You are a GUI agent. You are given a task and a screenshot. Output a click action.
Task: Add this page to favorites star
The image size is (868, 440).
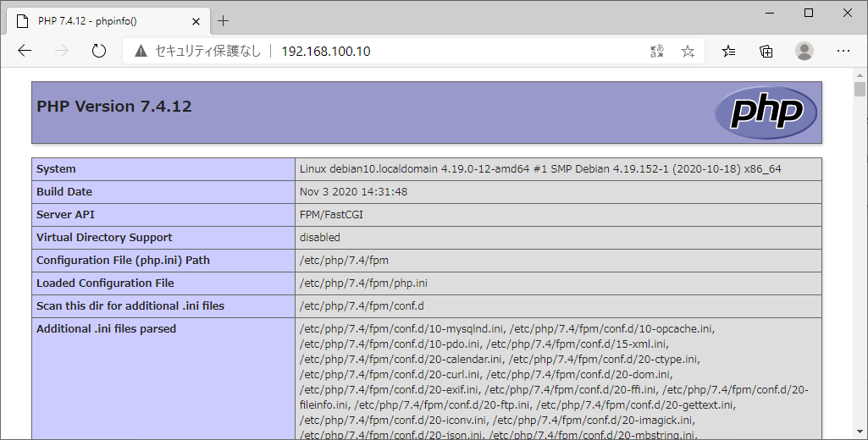(x=688, y=52)
